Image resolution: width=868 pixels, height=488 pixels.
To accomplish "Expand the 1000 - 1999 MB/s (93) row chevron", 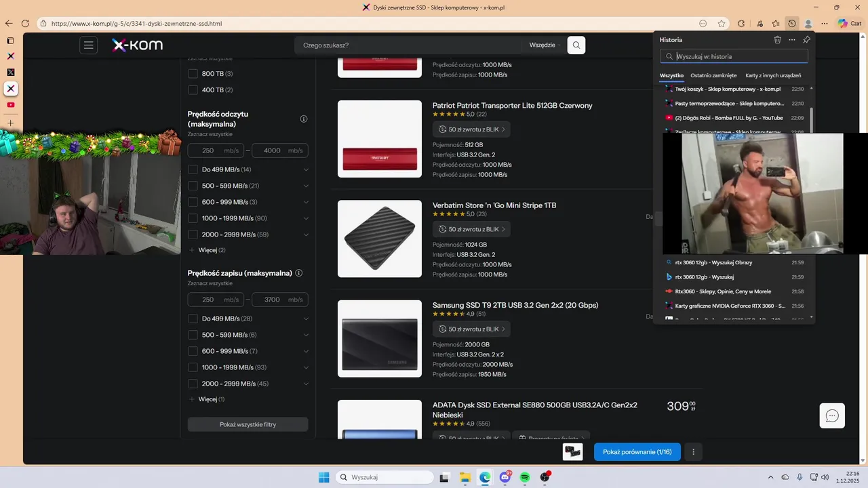I will [x=306, y=367].
